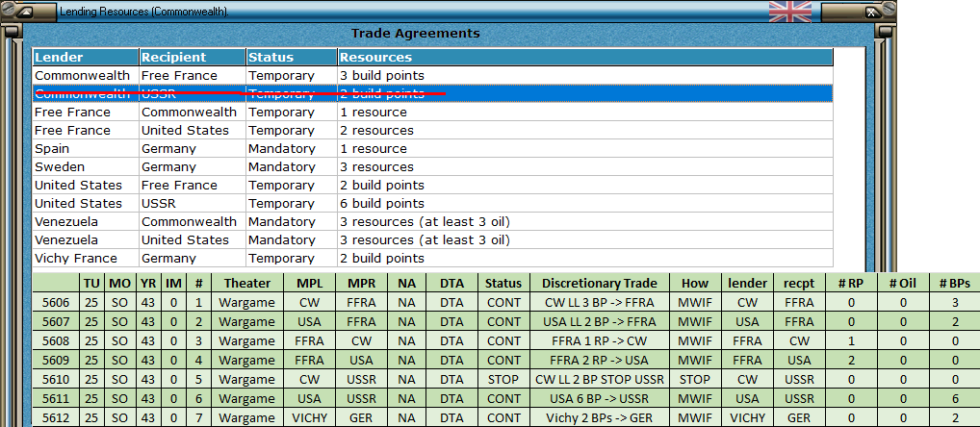Click the NA column header cell
The height and width of the screenshot is (427, 980).
click(x=406, y=283)
